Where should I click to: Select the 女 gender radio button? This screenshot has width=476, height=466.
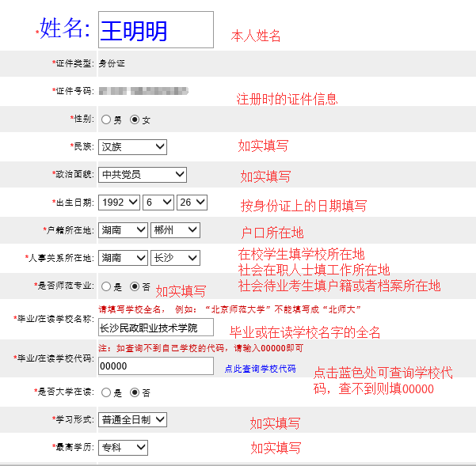tap(135, 120)
